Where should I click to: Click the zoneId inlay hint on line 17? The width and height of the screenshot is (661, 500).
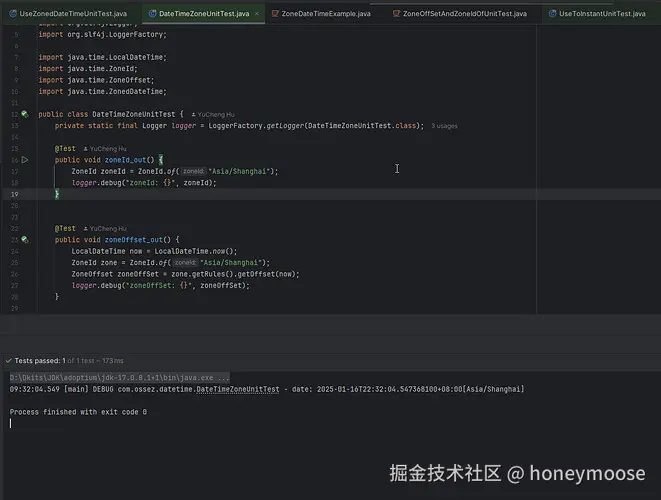(193, 172)
